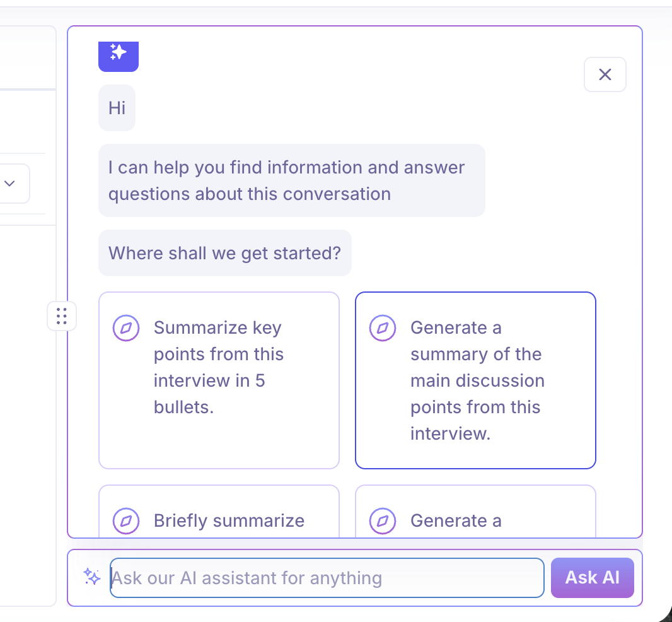Click the compass icon on the bottom-right 'Generate a' card
Image resolution: width=672 pixels, height=622 pixels.
point(382,521)
